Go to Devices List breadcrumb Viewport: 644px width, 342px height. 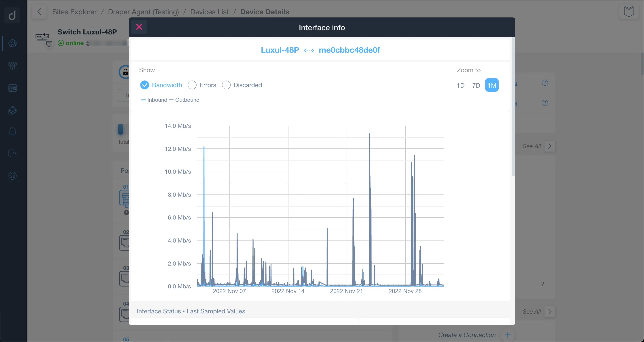[209, 12]
